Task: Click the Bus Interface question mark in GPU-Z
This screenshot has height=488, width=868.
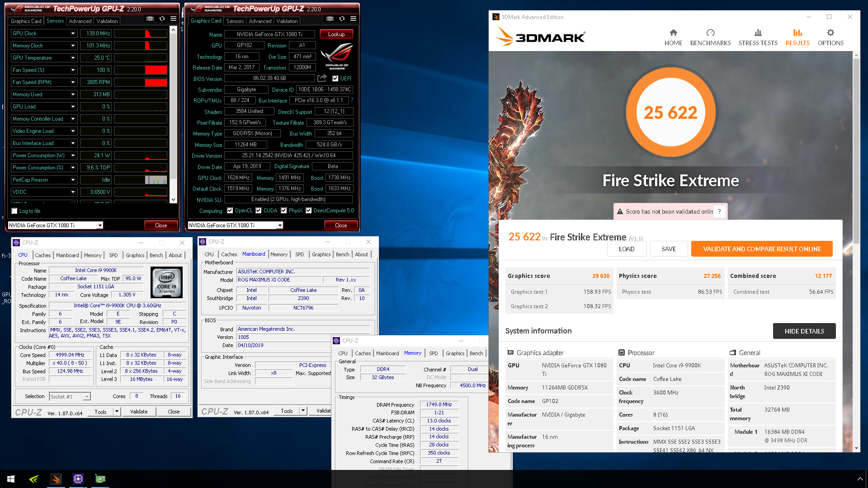Action: point(352,100)
